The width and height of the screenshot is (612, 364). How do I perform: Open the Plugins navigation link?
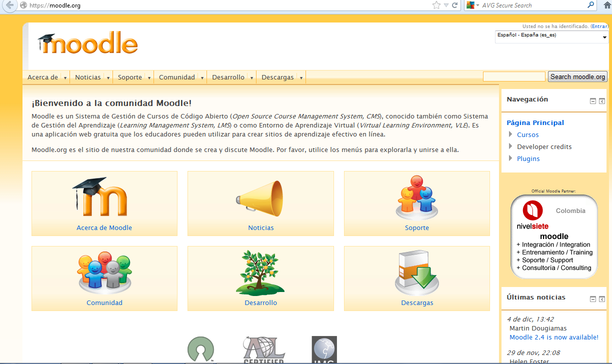(x=528, y=158)
